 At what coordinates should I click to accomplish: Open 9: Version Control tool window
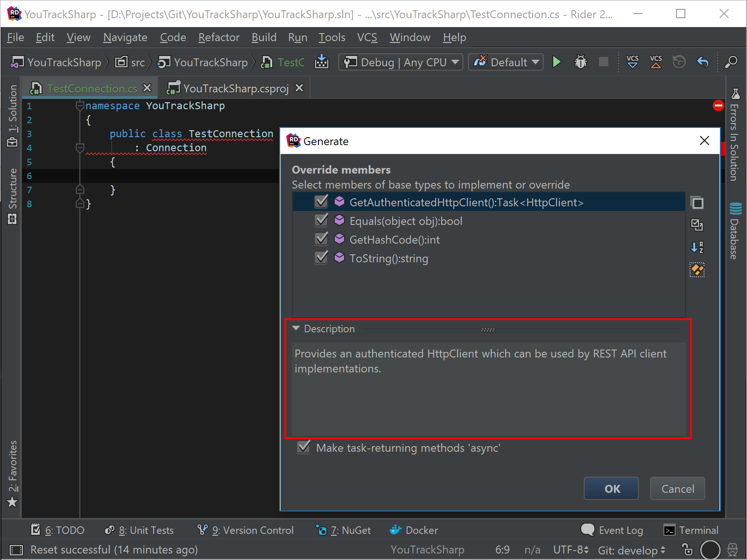(x=246, y=530)
